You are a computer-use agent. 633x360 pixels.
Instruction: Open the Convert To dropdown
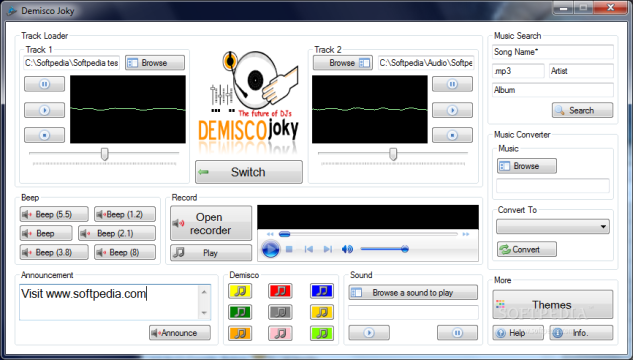(553, 226)
